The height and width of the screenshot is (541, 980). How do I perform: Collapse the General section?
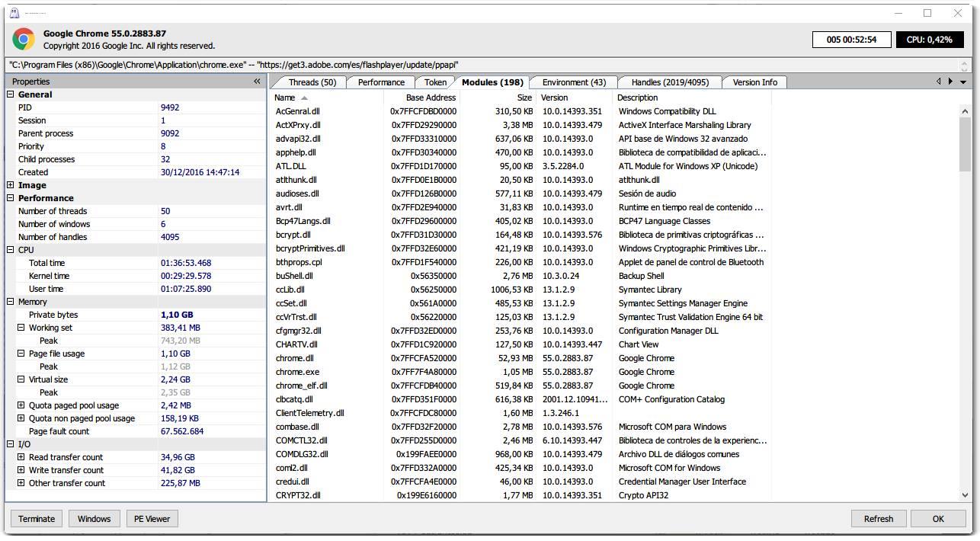point(11,94)
